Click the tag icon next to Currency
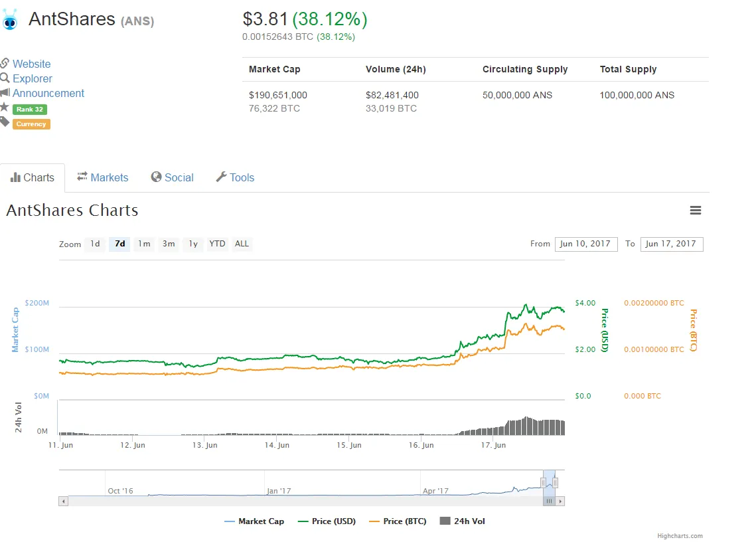 5,122
